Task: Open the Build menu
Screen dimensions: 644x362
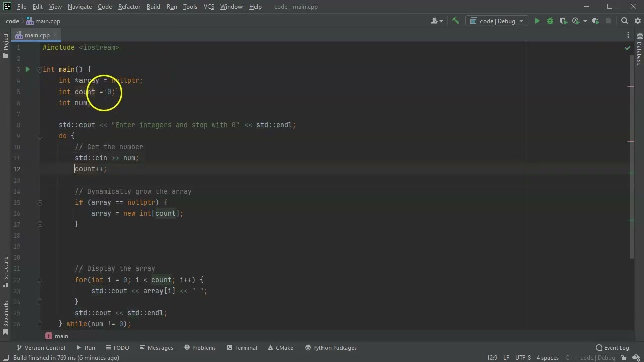Action: (x=153, y=7)
